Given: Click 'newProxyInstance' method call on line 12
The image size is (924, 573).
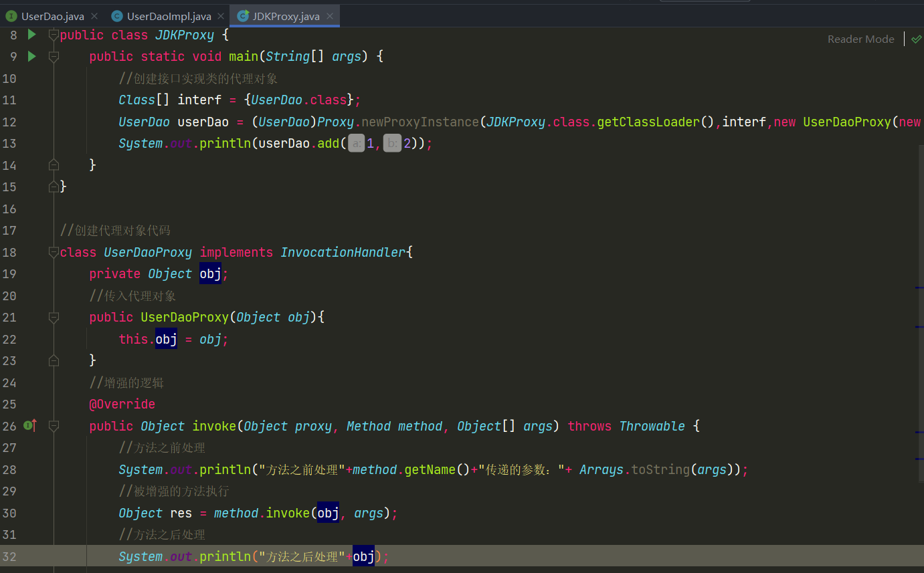Looking at the screenshot, I should (420, 122).
